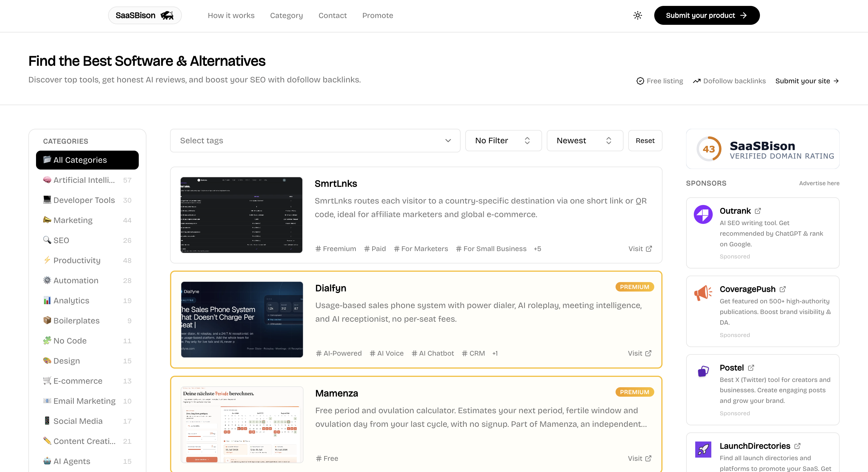Click the AI-Powered tag
Image resolution: width=868 pixels, height=472 pixels.
tap(339, 353)
